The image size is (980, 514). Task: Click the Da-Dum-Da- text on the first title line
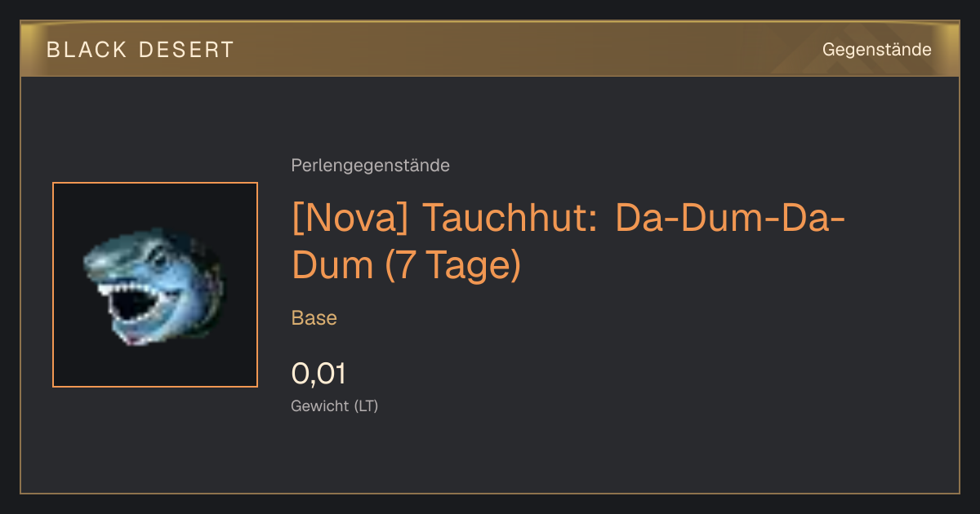click(x=729, y=219)
